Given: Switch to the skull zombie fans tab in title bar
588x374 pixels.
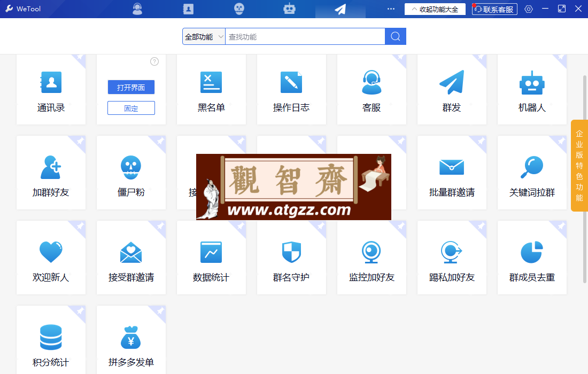Looking at the screenshot, I should coord(239,9).
